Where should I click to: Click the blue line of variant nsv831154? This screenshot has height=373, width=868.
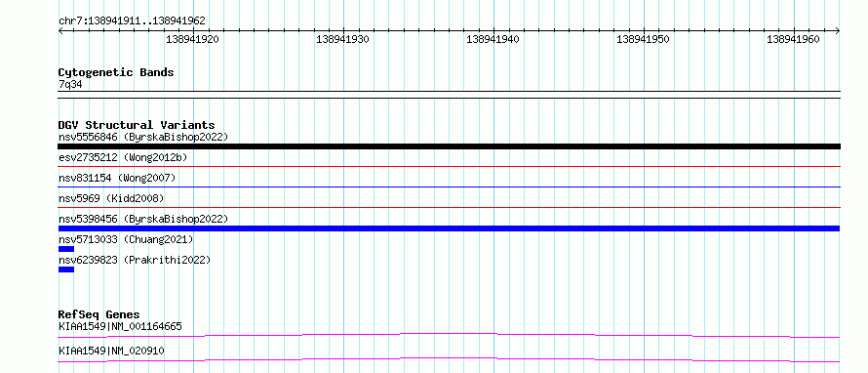pyautogui.click(x=449, y=186)
